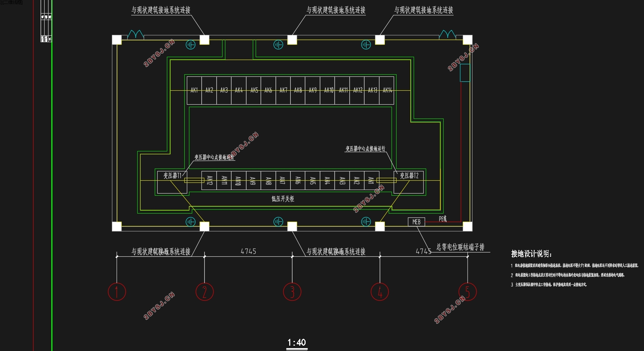Click the grounding symbol left of MEB box
The width and height of the screenshot is (644, 351).
point(366,222)
